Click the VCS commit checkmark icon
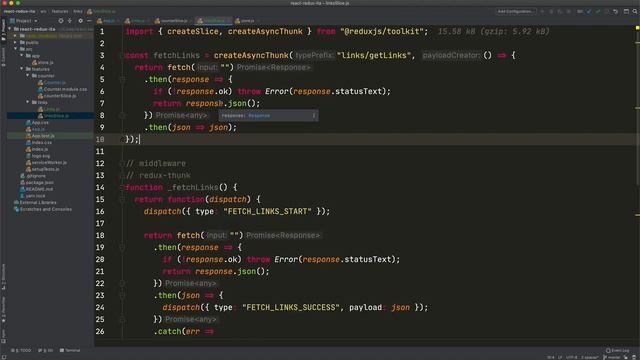This screenshot has width=640, height=360. 598,11
